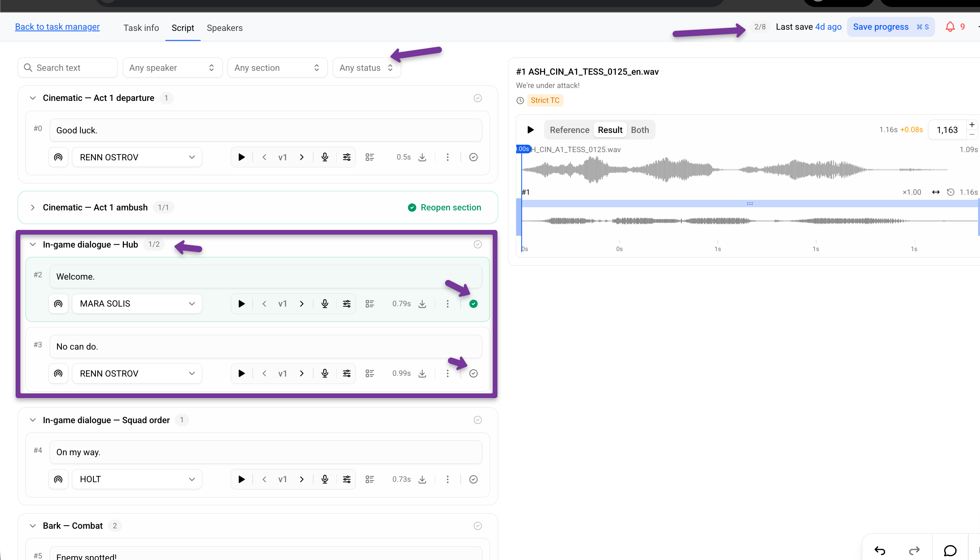Image resolution: width=980 pixels, height=560 pixels.
Task: Mark 'In-game dialogue — Squad order' section complete
Action: 477,420
